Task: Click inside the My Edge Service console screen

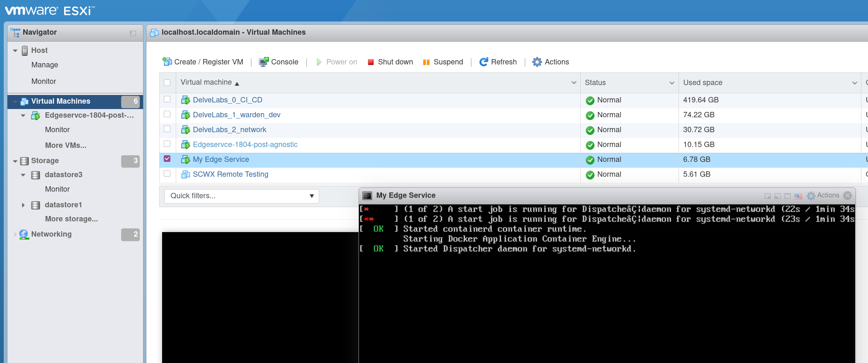Action: point(607,283)
